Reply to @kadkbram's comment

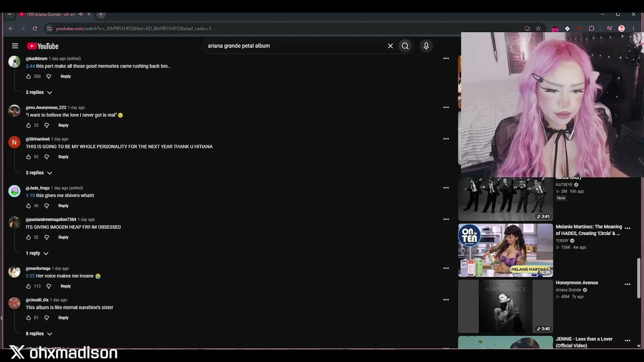click(x=65, y=76)
